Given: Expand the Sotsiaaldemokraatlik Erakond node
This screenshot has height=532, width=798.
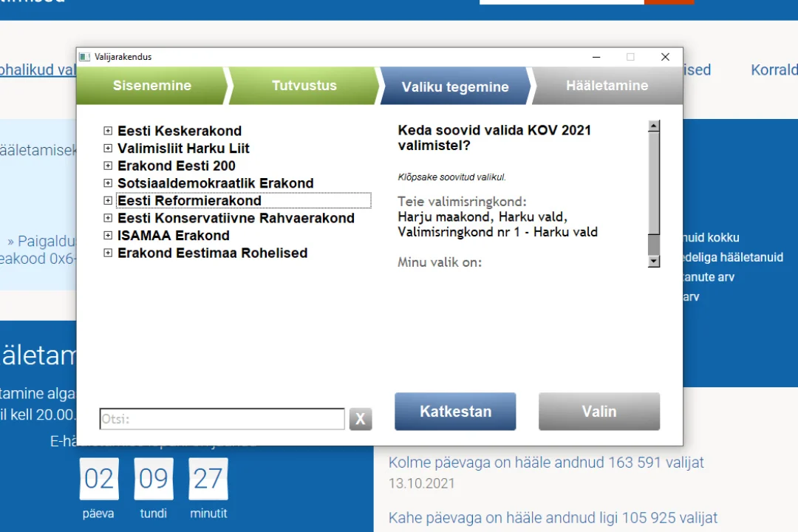Looking at the screenshot, I should pos(108,183).
